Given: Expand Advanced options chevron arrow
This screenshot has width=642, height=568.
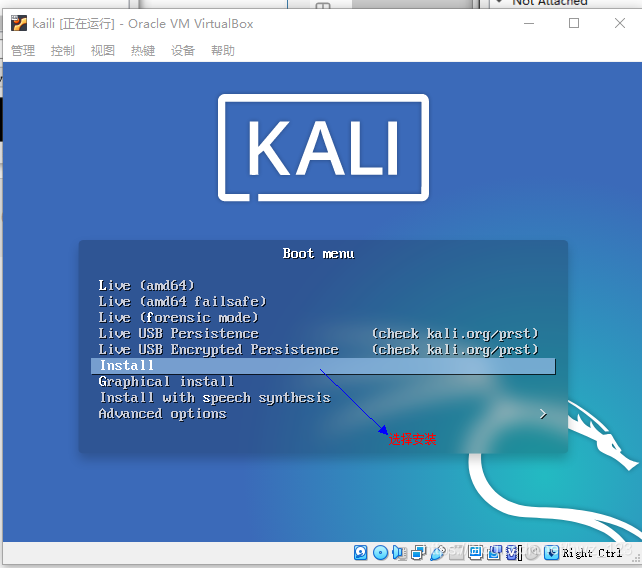Looking at the screenshot, I should (x=543, y=414).
